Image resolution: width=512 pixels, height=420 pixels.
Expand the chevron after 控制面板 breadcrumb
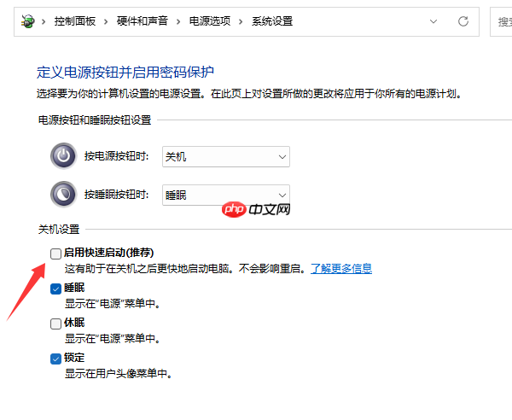106,22
